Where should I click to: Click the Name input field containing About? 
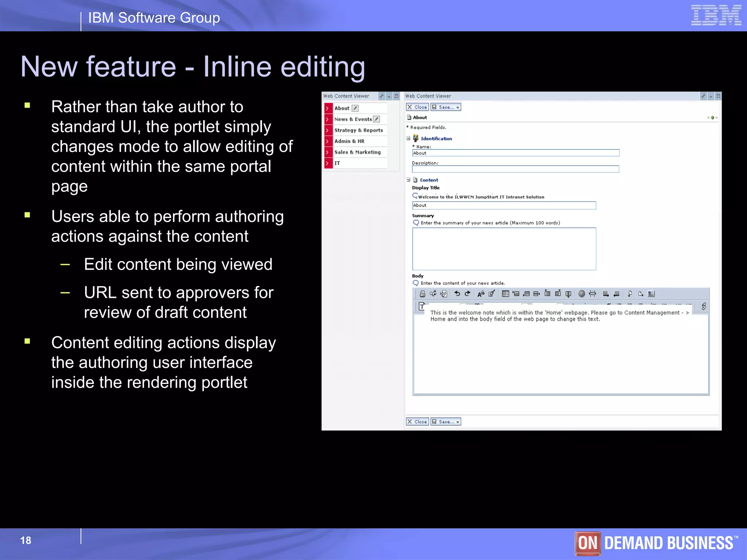click(x=516, y=153)
